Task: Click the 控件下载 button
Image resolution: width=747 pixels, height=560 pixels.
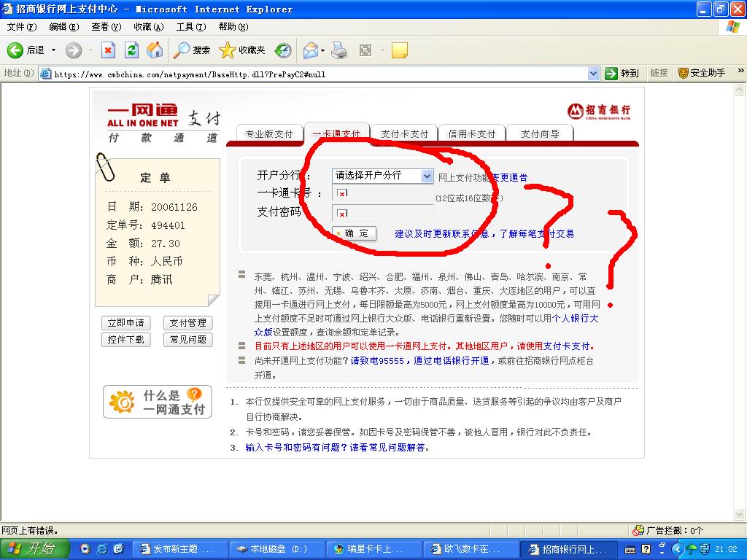Action: (x=125, y=340)
